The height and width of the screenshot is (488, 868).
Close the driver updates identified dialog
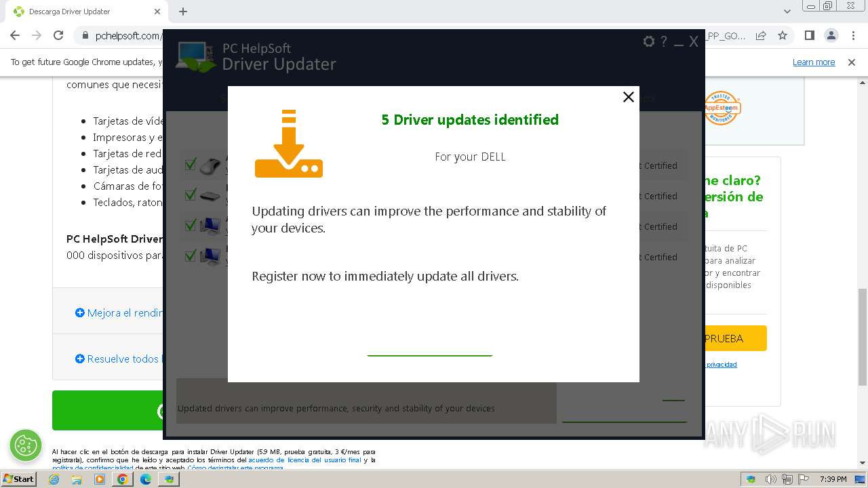click(629, 97)
